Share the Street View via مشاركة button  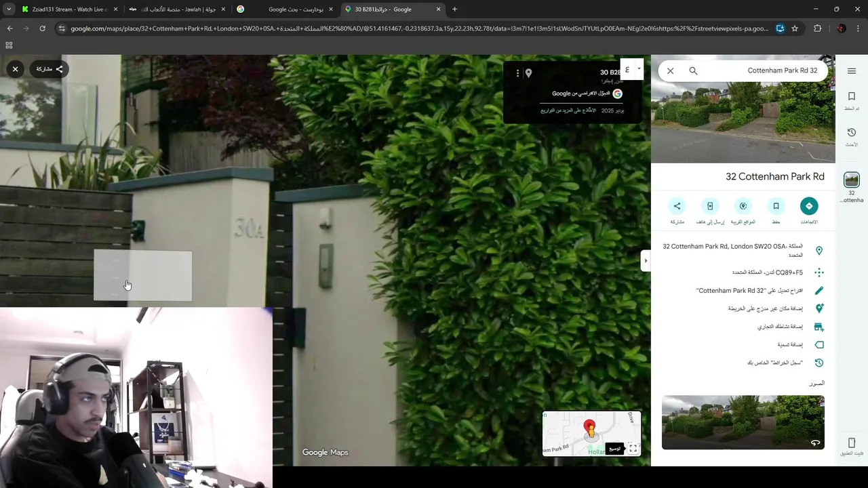click(50, 68)
